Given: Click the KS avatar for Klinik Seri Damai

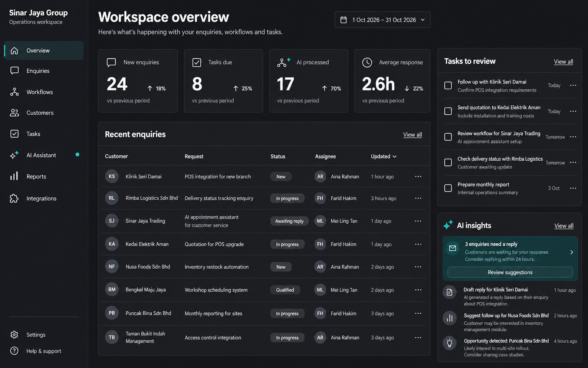Looking at the screenshot, I should click(x=112, y=176).
